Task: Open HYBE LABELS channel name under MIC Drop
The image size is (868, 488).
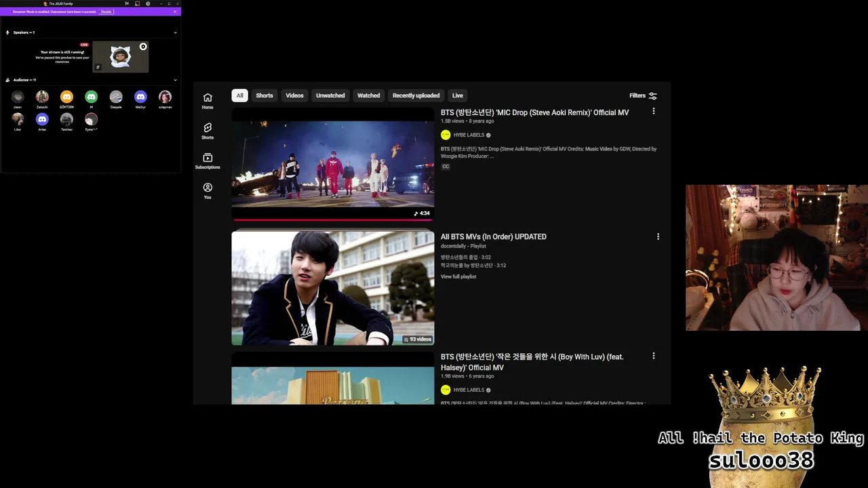Action: pos(469,135)
